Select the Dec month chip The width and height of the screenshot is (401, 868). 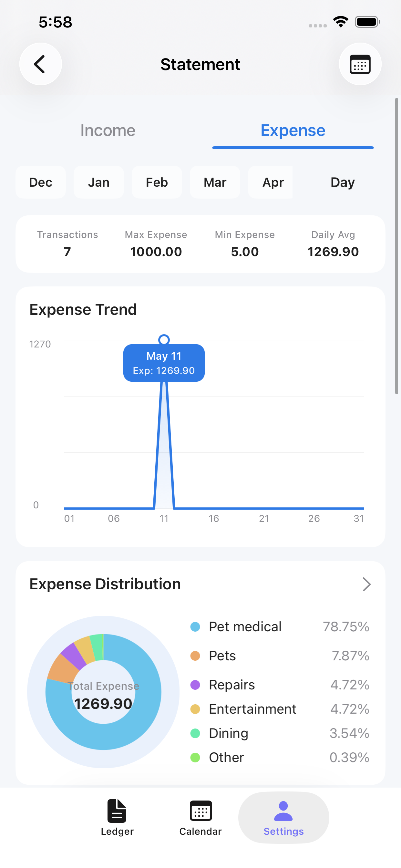(40, 182)
